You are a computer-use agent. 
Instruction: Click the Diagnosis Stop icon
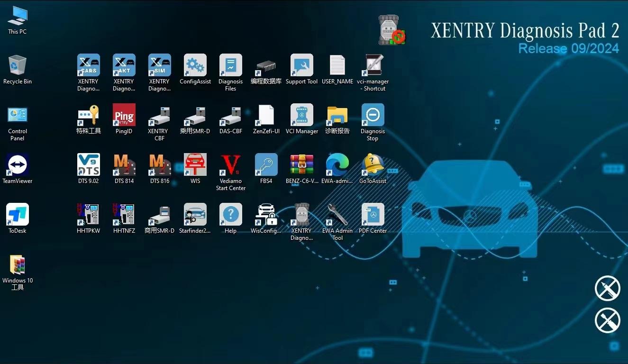coord(373,115)
